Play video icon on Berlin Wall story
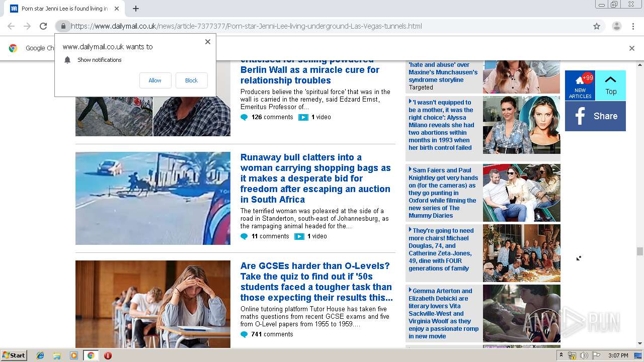This screenshot has width=644, height=362. click(x=303, y=117)
